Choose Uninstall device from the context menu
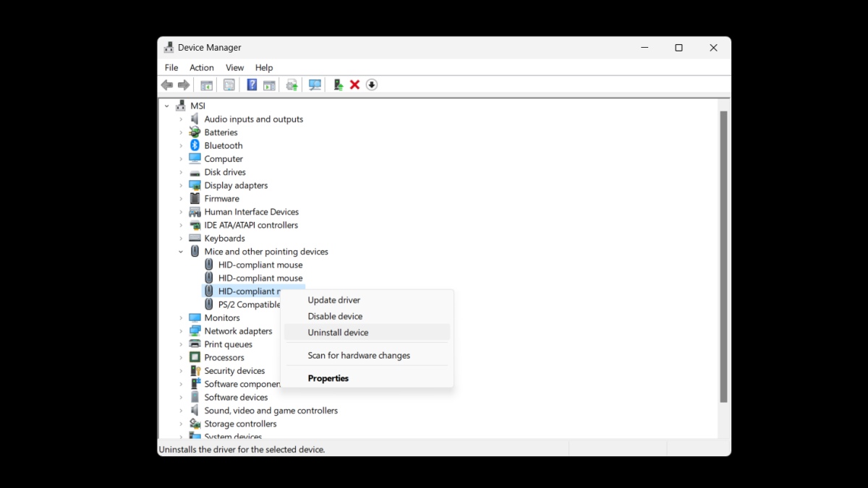868x488 pixels. [x=367, y=333]
